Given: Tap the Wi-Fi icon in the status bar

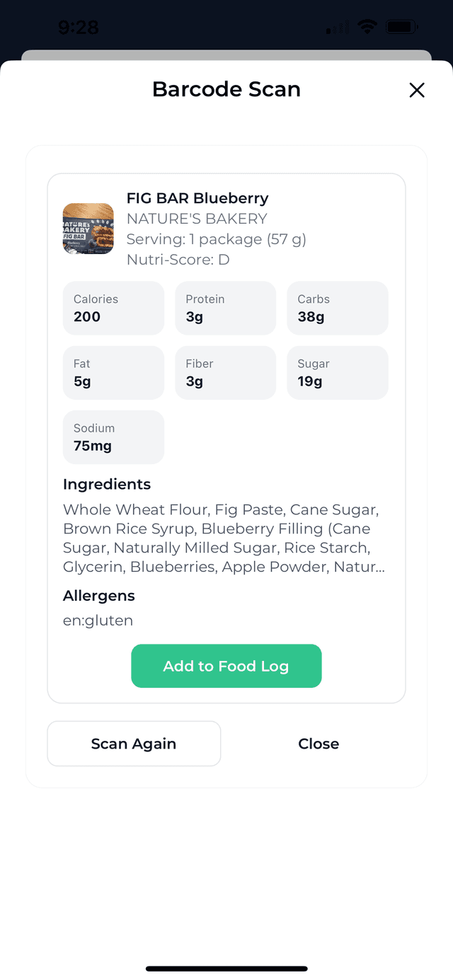Looking at the screenshot, I should 366,26.
